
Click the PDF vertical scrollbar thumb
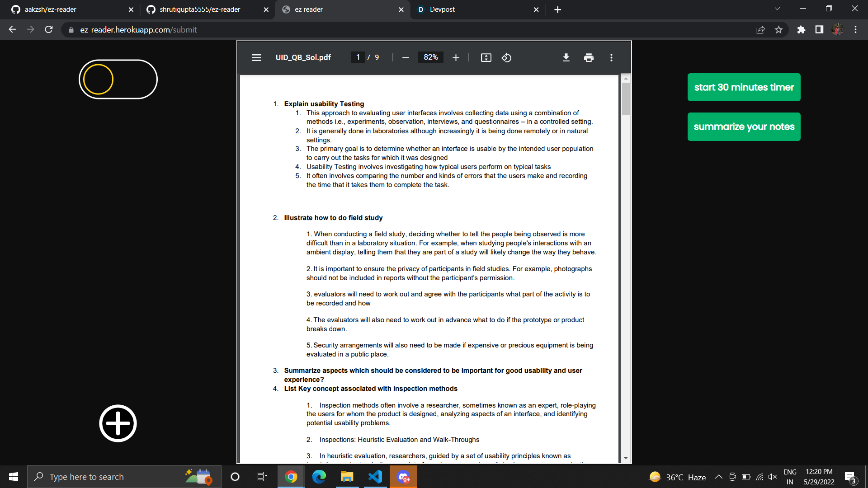click(x=626, y=99)
